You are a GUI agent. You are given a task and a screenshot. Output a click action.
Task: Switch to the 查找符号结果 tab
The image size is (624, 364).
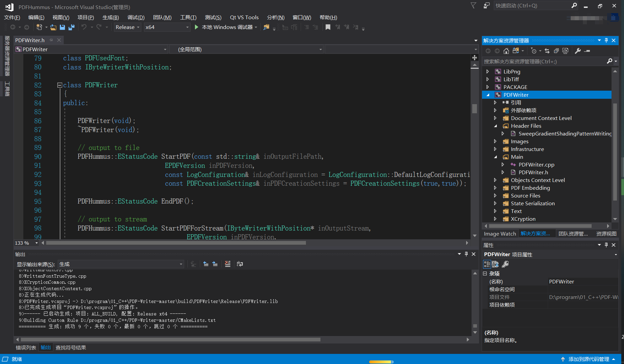click(x=71, y=347)
